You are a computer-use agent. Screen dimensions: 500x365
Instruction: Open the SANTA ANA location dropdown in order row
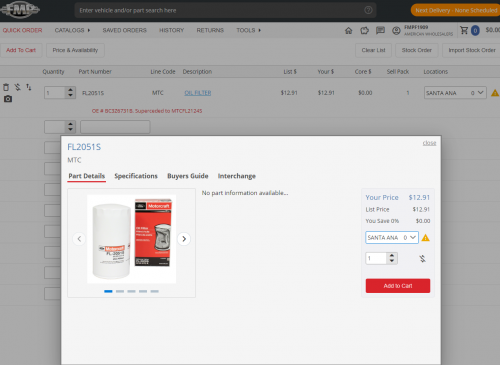click(x=455, y=93)
